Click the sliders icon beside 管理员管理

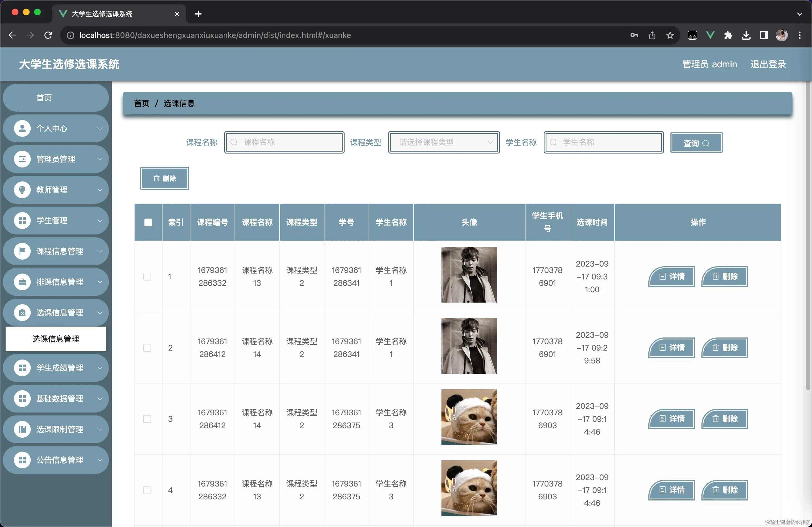point(22,159)
